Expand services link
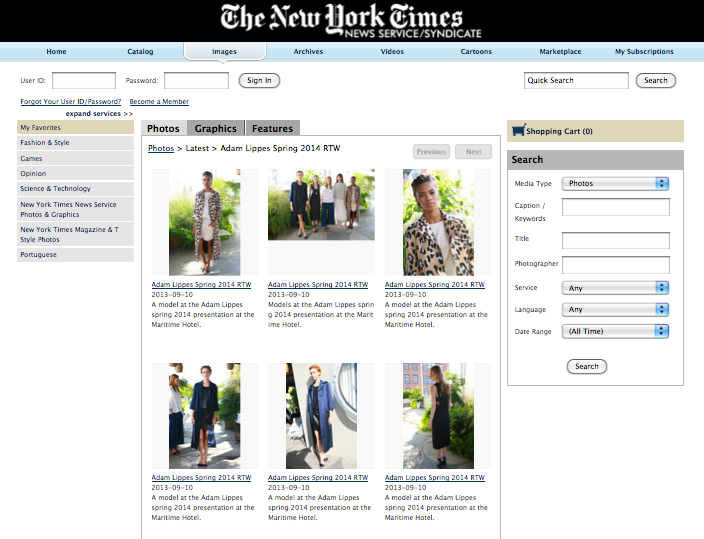 [99, 114]
